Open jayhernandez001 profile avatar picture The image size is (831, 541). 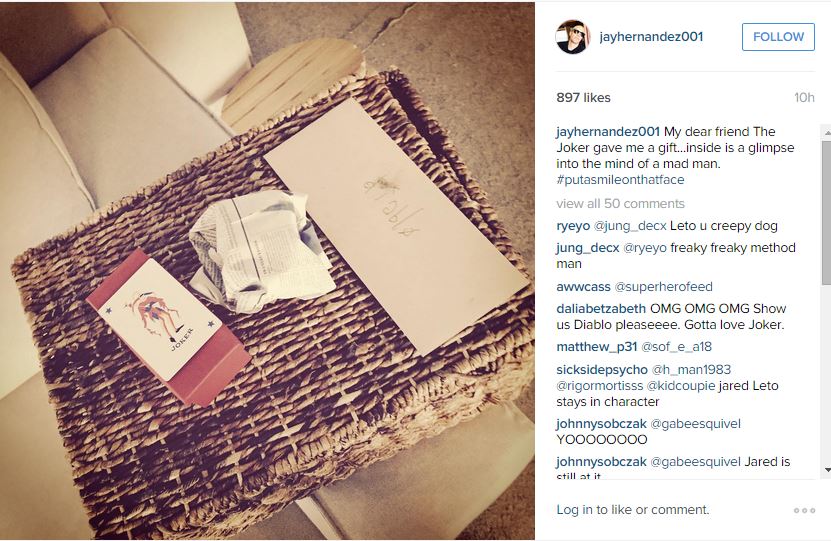[573, 37]
